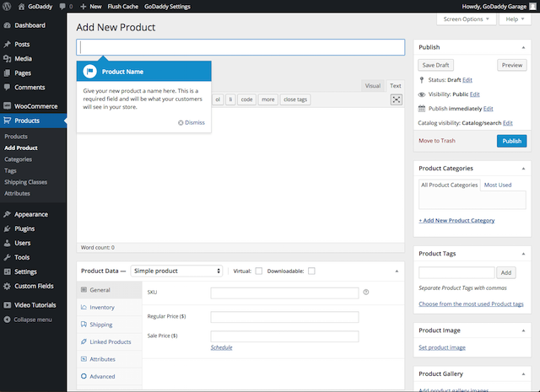Open the Categories submenu item
The height and width of the screenshot is (392, 540).
19,159
